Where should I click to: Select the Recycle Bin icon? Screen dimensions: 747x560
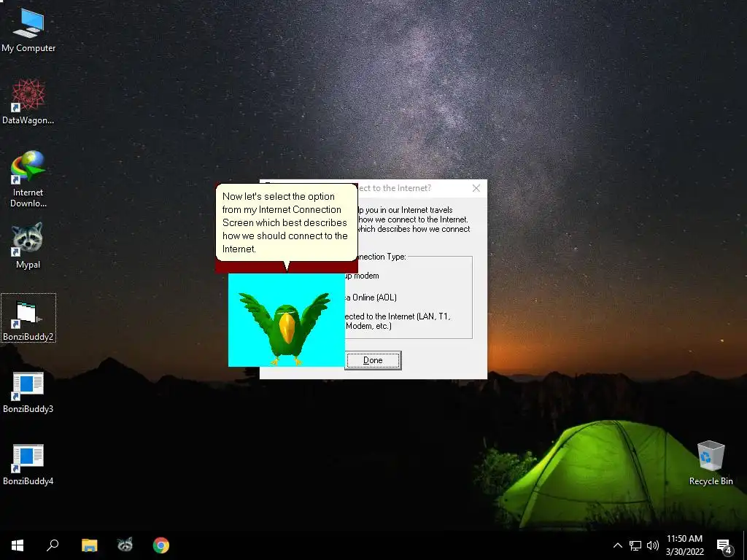(711, 463)
